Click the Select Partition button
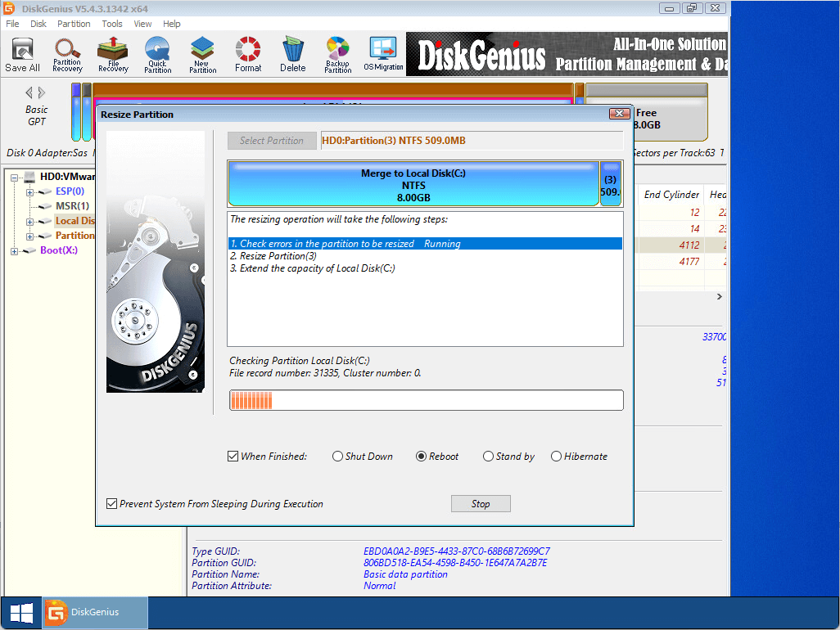The height and width of the screenshot is (630, 840). coord(272,141)
